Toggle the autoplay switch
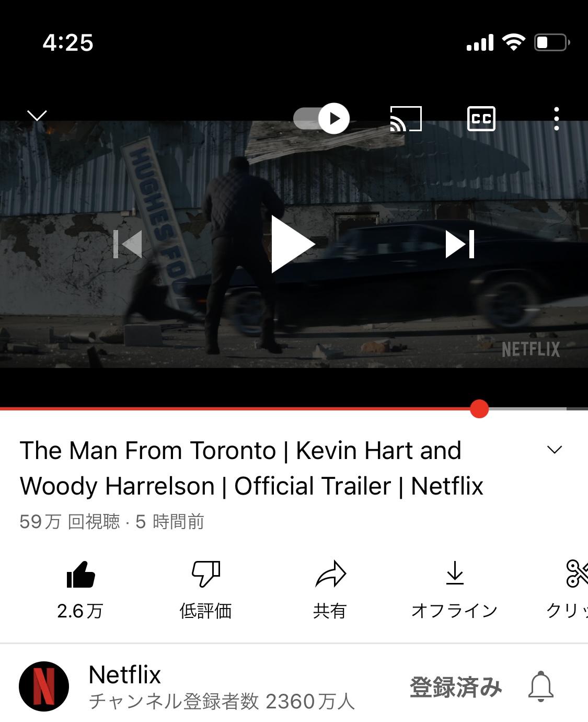 click(x=321, y=119)
